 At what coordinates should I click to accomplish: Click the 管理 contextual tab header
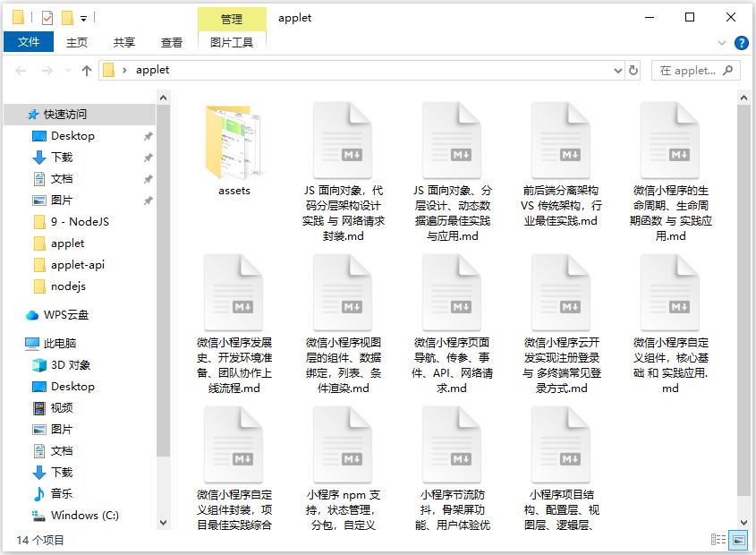click(232, 20)
